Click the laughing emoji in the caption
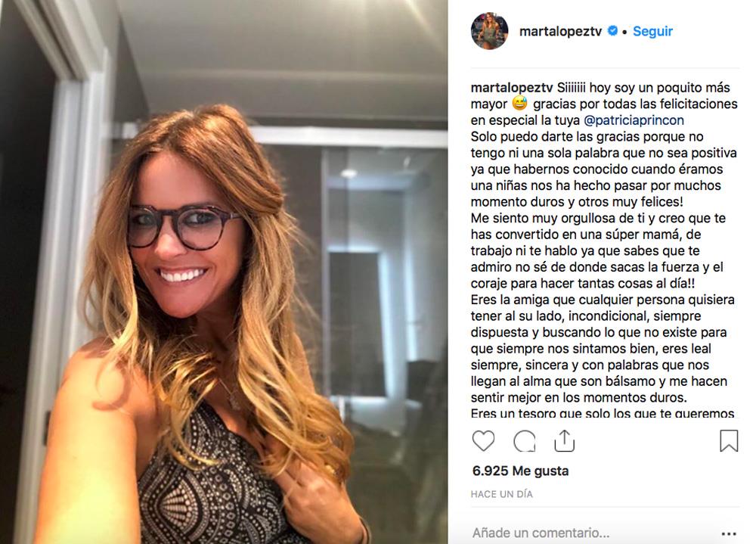 point(520,104)
